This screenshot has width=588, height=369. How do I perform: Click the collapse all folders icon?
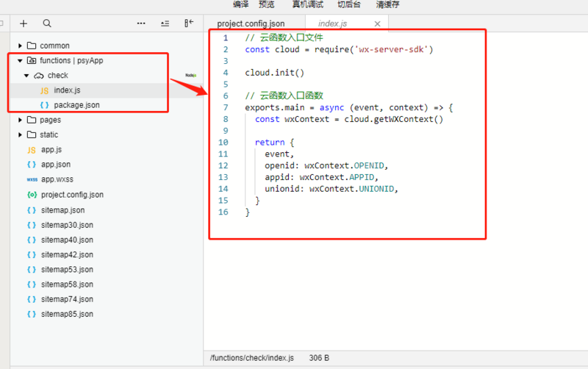point(165,24)
